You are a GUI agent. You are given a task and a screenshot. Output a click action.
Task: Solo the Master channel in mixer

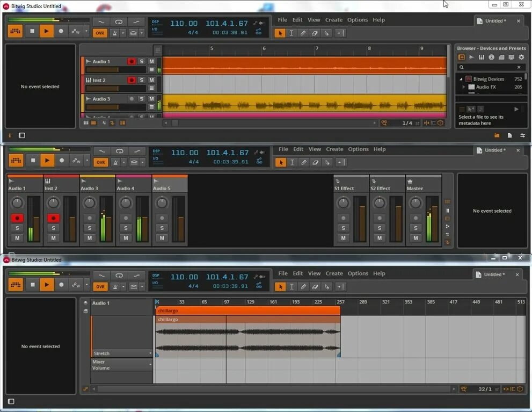tap(416, 228)
